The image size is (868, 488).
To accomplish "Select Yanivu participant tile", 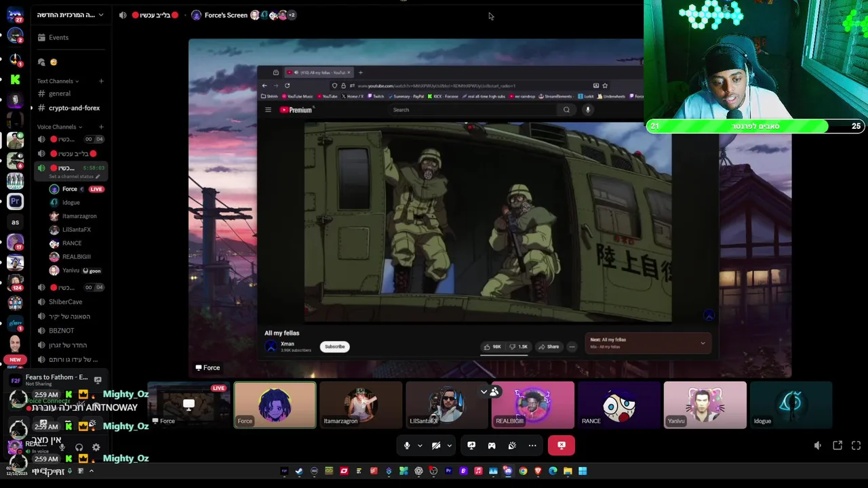I will pyautogui.click(x=705, y=405).
